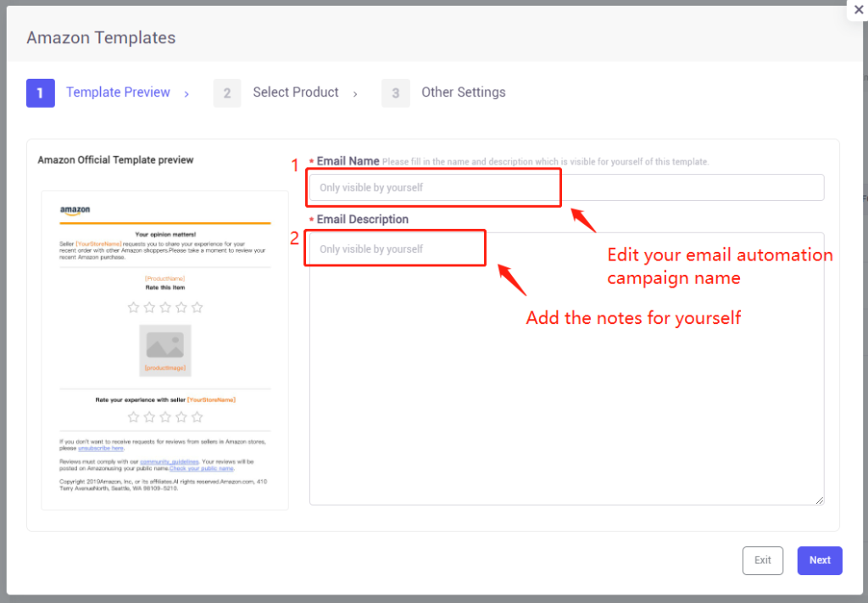Select step 2 number badge
Screen dimensions: 868x603
point(227,93)
